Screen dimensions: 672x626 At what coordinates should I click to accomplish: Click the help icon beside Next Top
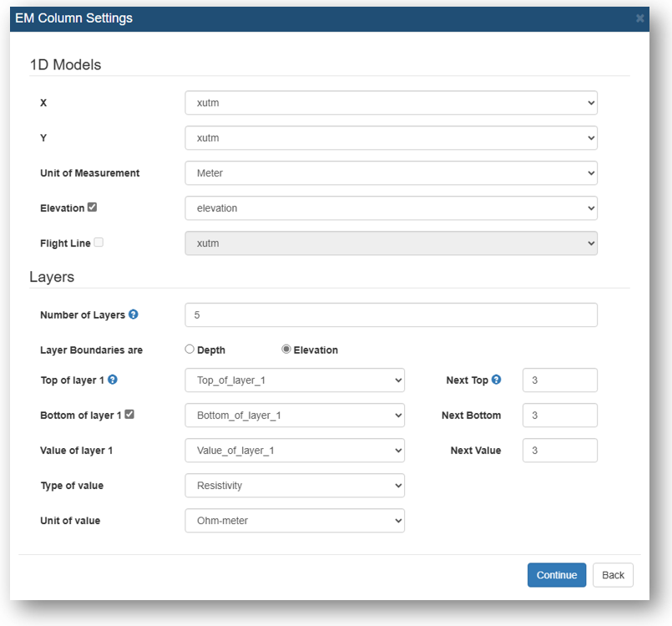(496, 380)
